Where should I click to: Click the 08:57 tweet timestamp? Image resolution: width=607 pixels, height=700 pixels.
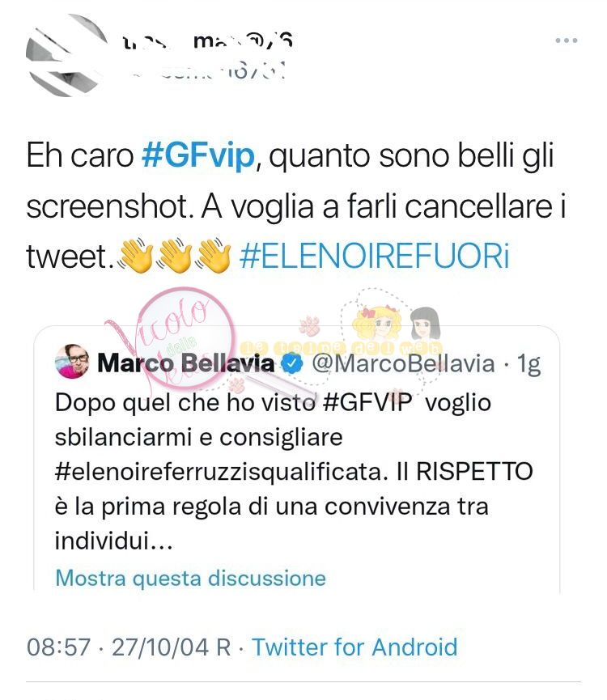coord(58,647)
